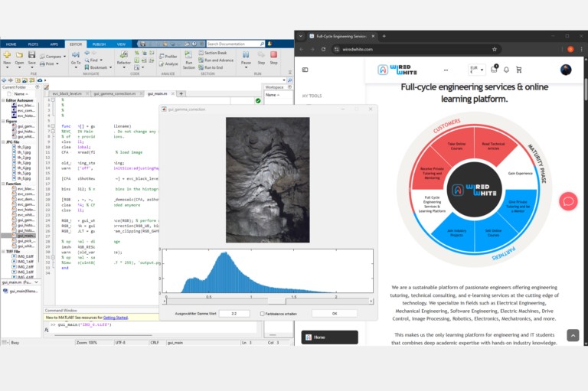
Task: Click the Open folder icon in MATLAB
Action: (x=19, y=55)
